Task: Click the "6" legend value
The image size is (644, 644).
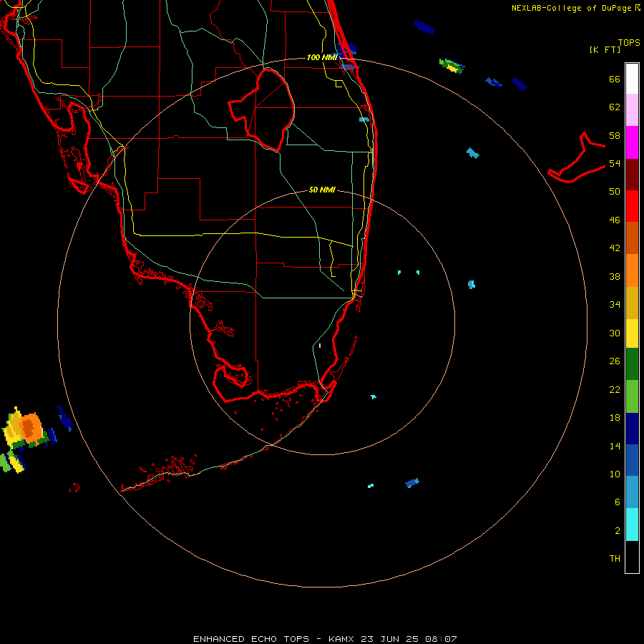Action: pyautogui.click(x=618, y=502)
